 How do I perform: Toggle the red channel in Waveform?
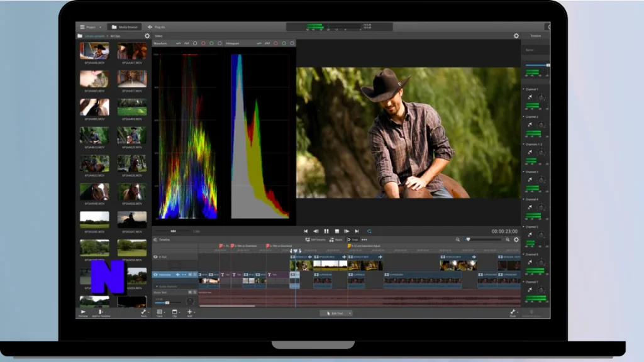203,43
